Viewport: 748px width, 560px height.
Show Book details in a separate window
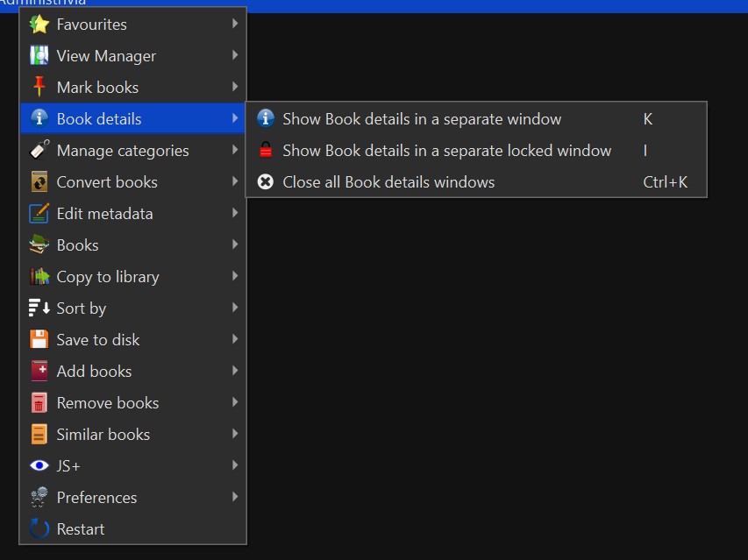tap(422, 119)
